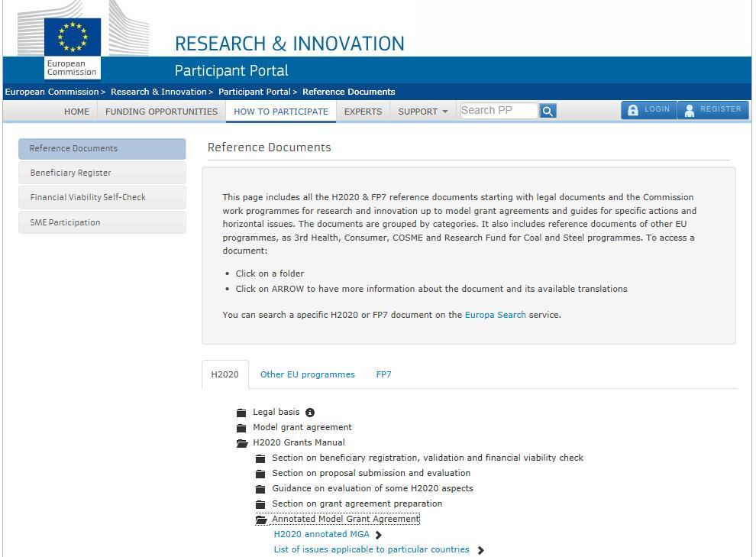Expand Guidance on evaluation of some H2020 aspects

click(373, 488)
